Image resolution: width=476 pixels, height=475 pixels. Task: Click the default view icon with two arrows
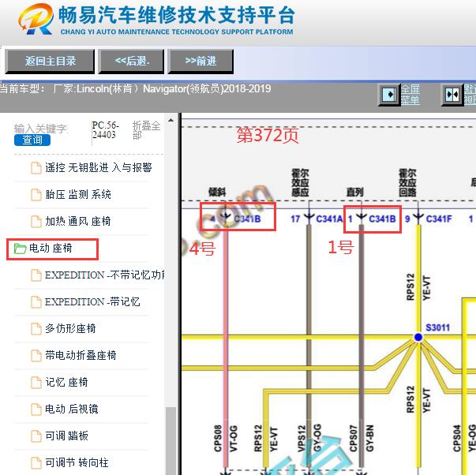(452, 95)
